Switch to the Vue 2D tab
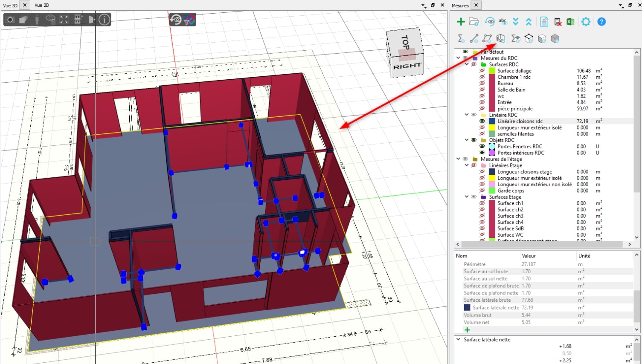This screenshot has width=642, height=364. 42,5
